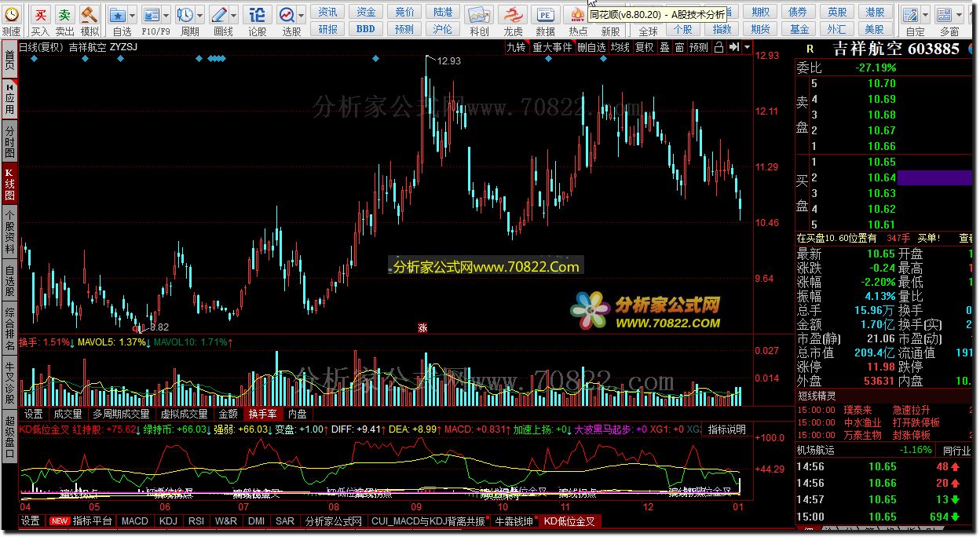Toggle the 预测 forecast option in chart header
The width and height of the screenshot is (980, 537).
click(x=699, y=47)
